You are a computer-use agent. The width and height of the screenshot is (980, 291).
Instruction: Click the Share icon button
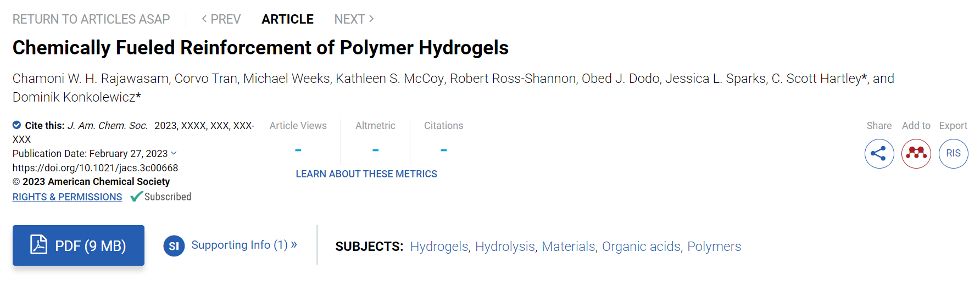879,153
